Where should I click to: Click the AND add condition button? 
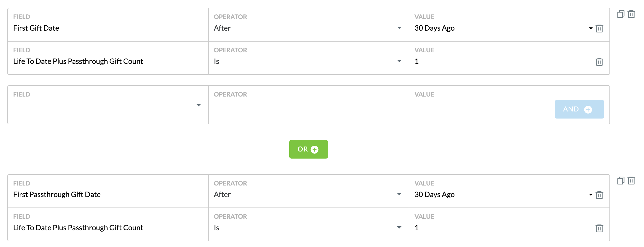(579, 109)
